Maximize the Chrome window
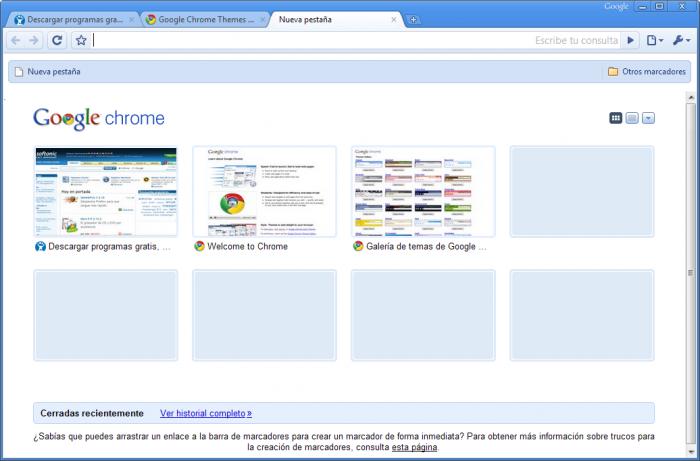The image size is (700, 461). (659, 6)
